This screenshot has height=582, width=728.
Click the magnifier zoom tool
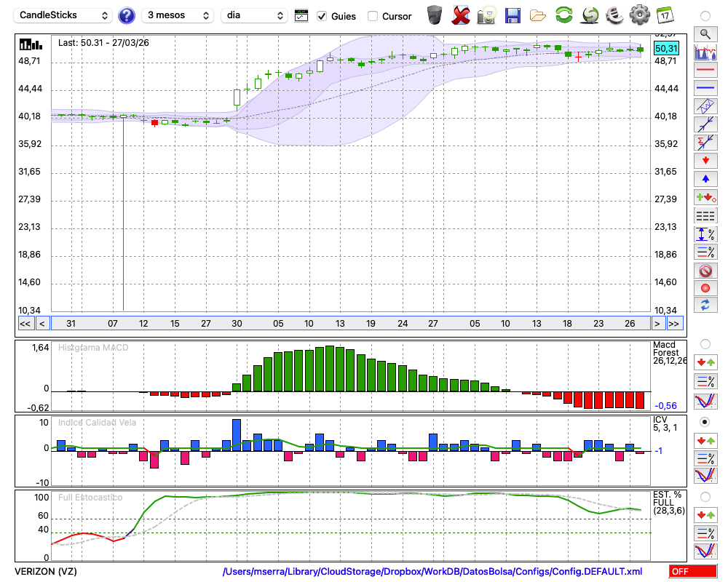(x=705, y=33)
